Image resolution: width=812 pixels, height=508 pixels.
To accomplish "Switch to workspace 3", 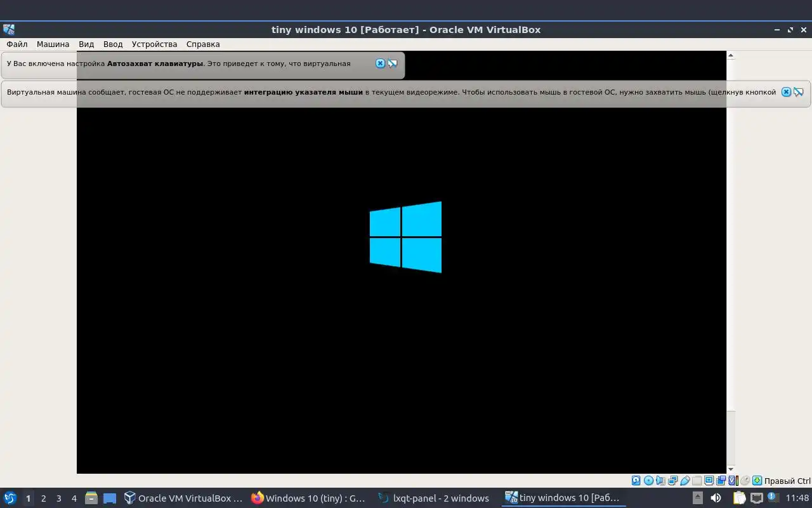I will click(58, 498).
